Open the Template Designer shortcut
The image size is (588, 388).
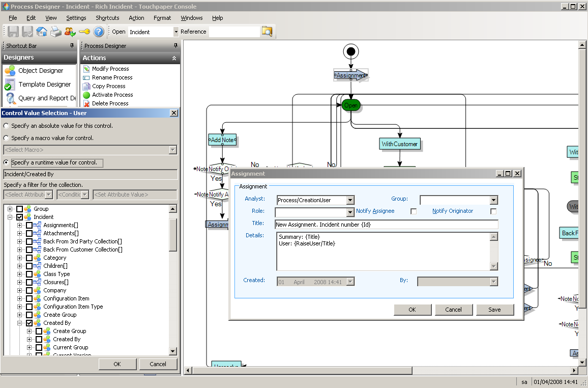pyautogui.click(x=44, y=85)
